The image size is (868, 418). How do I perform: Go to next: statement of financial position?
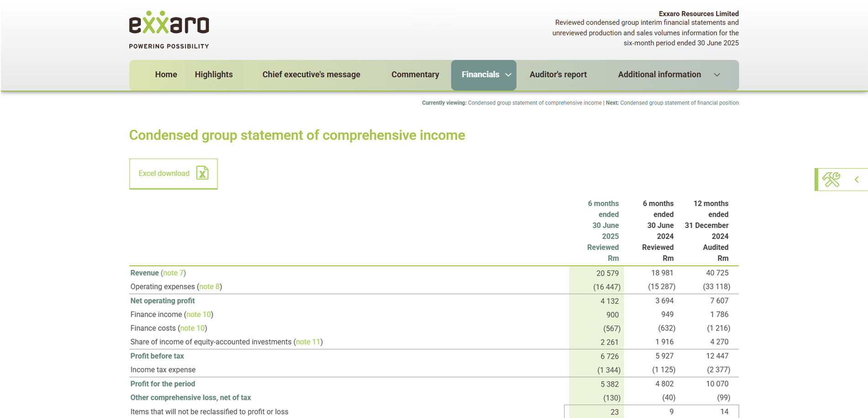[x=679, y=103]
